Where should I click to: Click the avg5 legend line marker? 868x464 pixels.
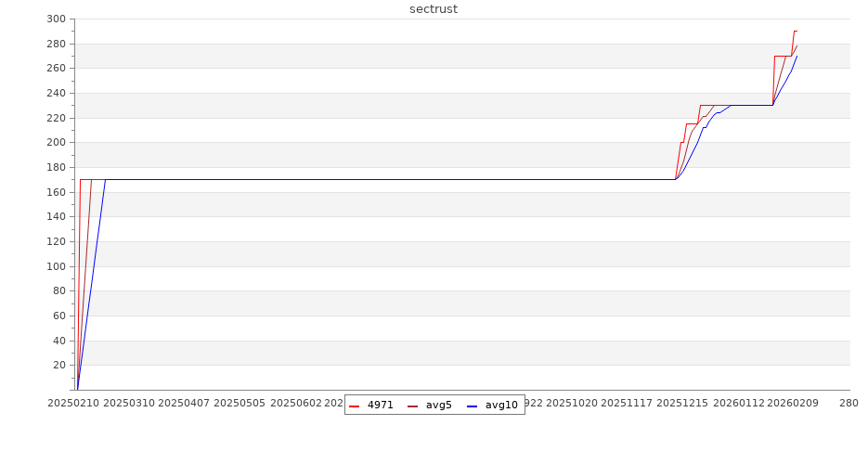[x=412, y=406]
